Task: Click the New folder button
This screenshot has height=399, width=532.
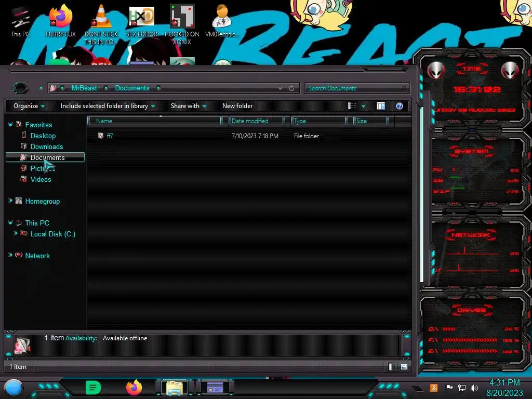Action: 237,106
